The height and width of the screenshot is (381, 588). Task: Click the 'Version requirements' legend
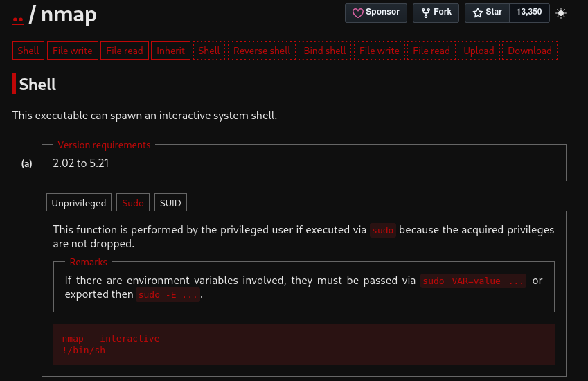tap(104, 145)
